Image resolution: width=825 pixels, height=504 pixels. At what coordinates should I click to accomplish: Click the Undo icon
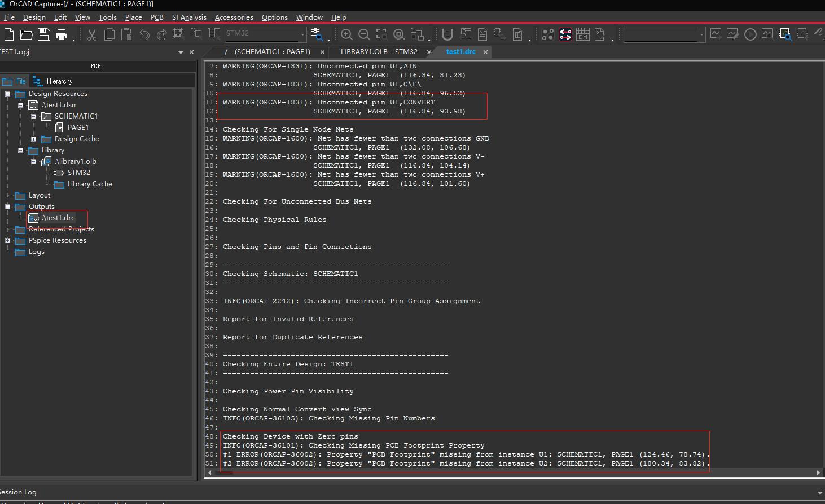point(144,34)
